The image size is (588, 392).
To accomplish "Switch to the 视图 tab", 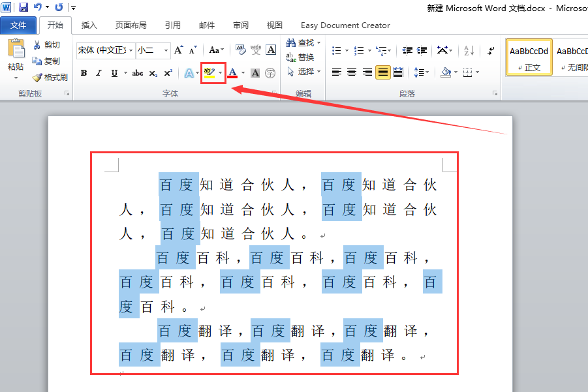I will [x=275, y=25].
